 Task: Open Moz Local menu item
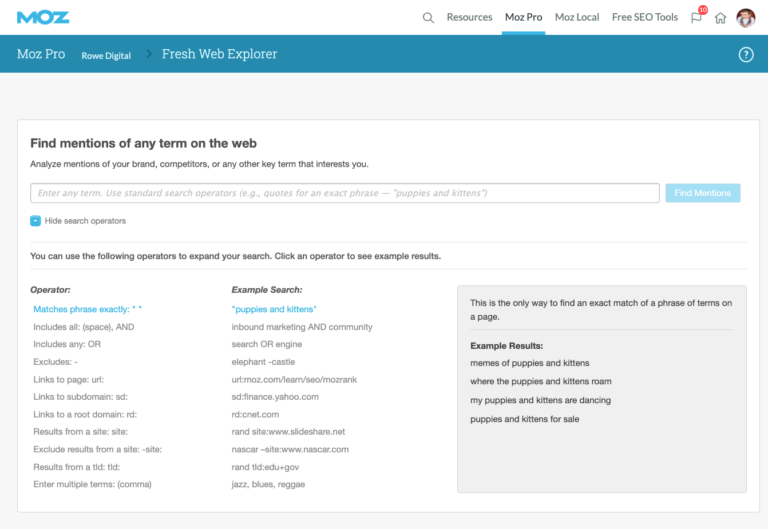pos(577,17)
